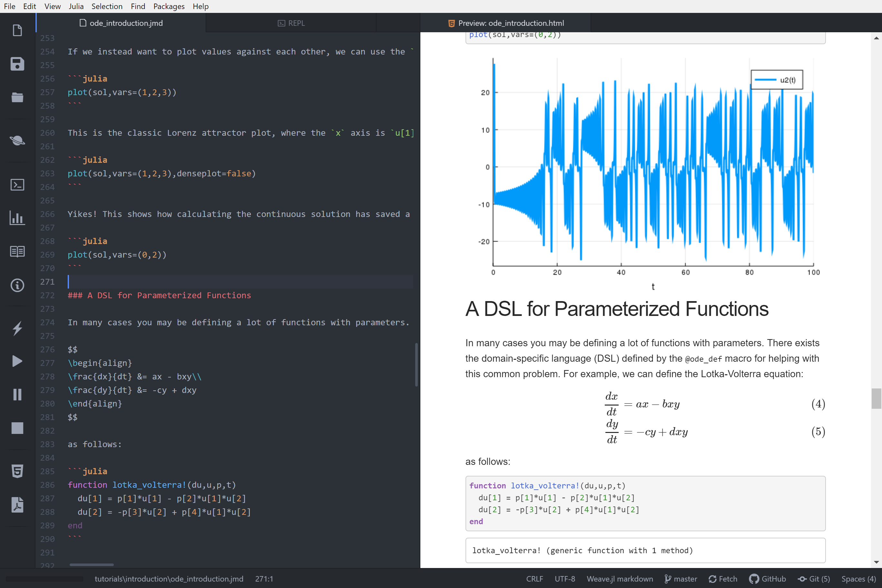Click line number 286 in gutter
882x588 pixels.
pos(47,485)
